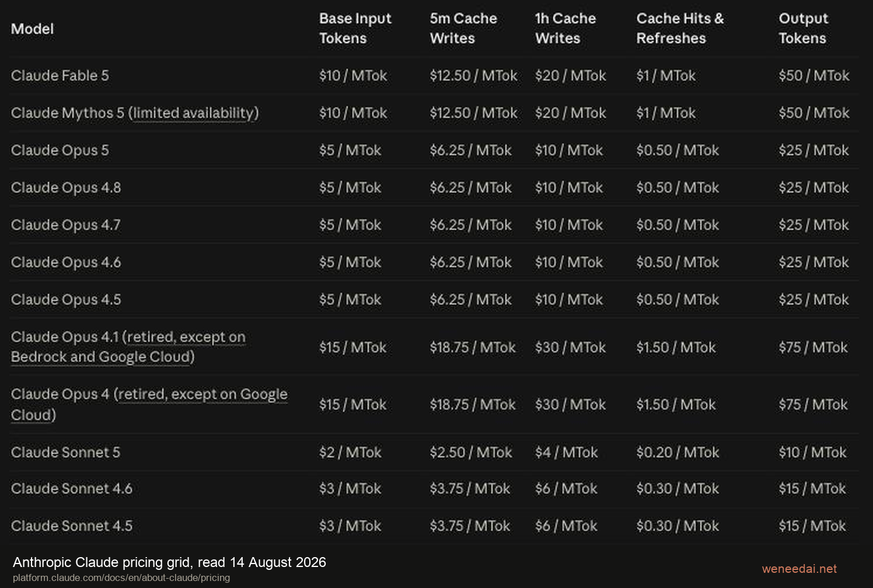The image size is (873, 588).
Task: Click Claude Sonnet 4.5 1h cache write $6 / MTok
Action: (566, 526)
